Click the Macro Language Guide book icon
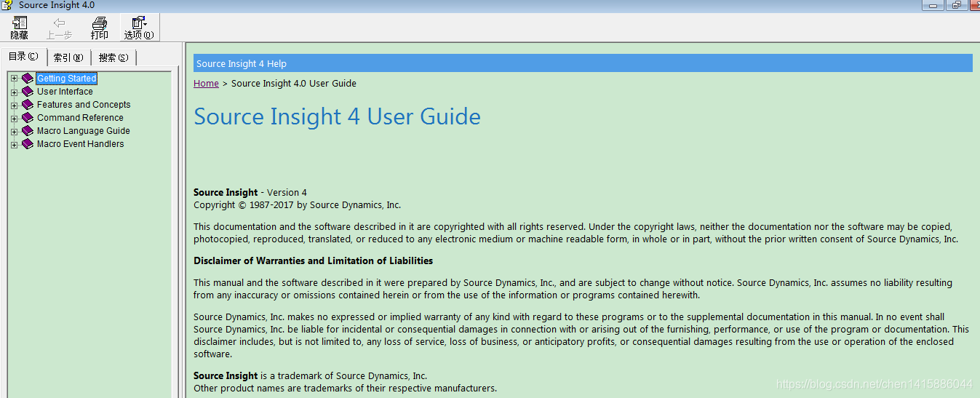 [28, 130]
